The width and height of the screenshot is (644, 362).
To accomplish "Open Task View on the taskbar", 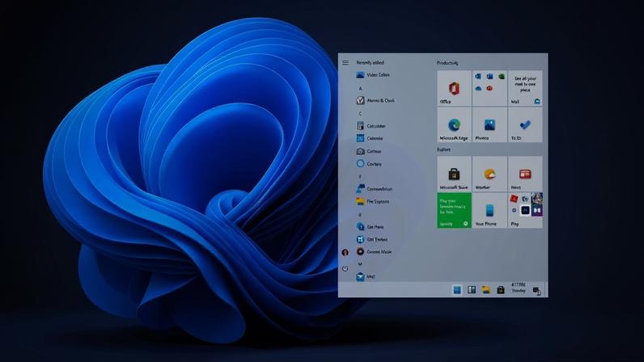I will 472,290.
